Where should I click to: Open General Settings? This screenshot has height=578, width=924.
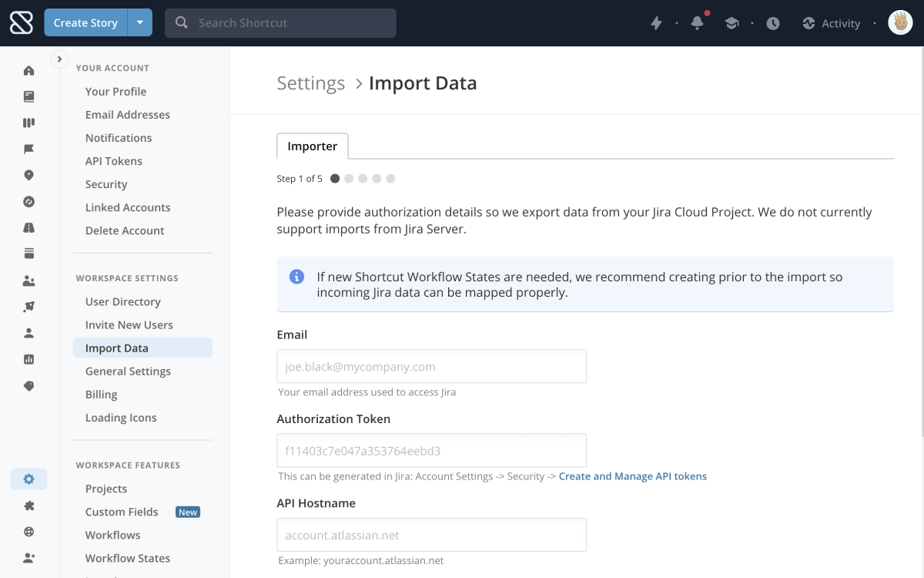point(128,371)
